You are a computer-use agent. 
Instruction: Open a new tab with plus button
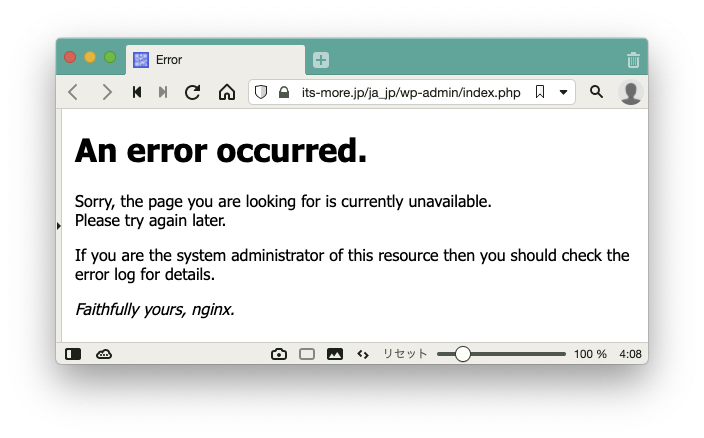pyautogui.click(x=321, y=60)
